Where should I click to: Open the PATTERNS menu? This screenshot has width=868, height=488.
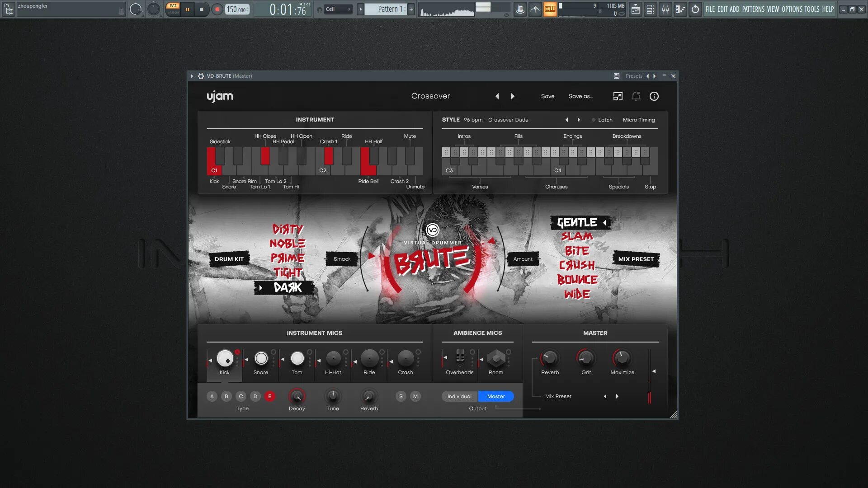[753, 9]
